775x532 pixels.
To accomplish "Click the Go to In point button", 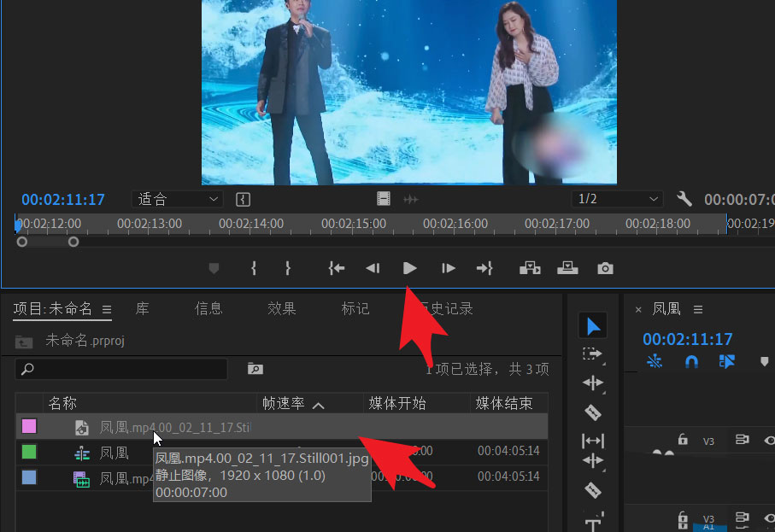I will point(336,267).
